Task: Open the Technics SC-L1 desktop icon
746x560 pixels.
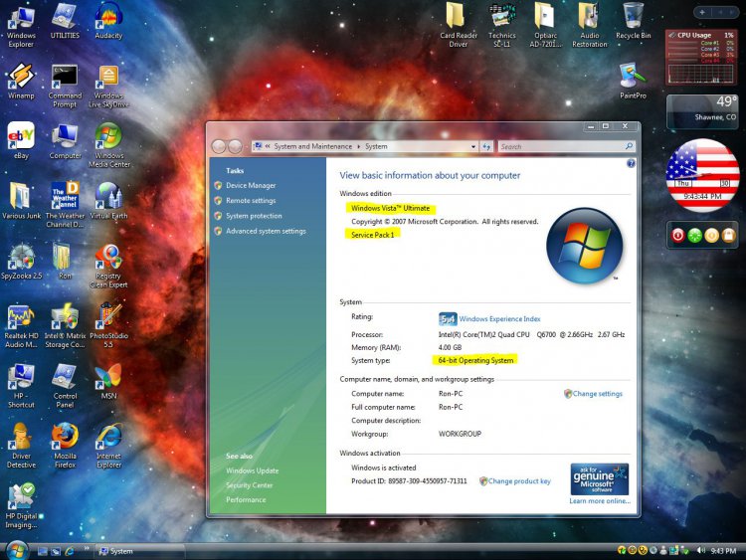Action: pyautogui.click(x=502, y=25)
